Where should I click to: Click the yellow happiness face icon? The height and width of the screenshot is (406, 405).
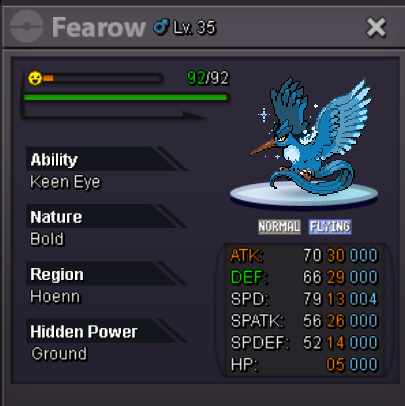point(35,79)
